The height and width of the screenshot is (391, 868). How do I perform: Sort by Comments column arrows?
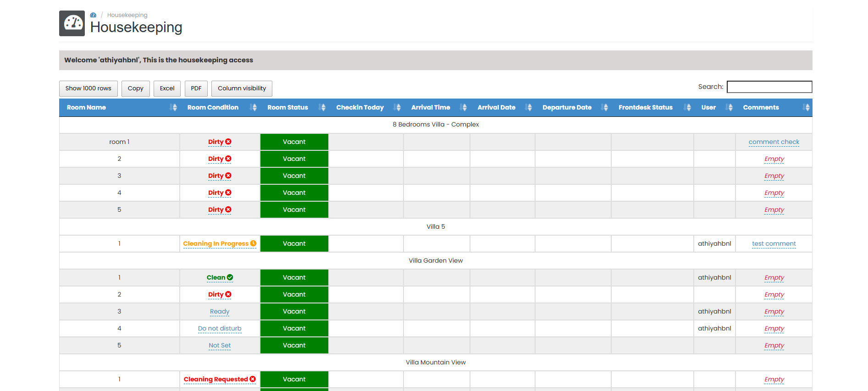807,107
